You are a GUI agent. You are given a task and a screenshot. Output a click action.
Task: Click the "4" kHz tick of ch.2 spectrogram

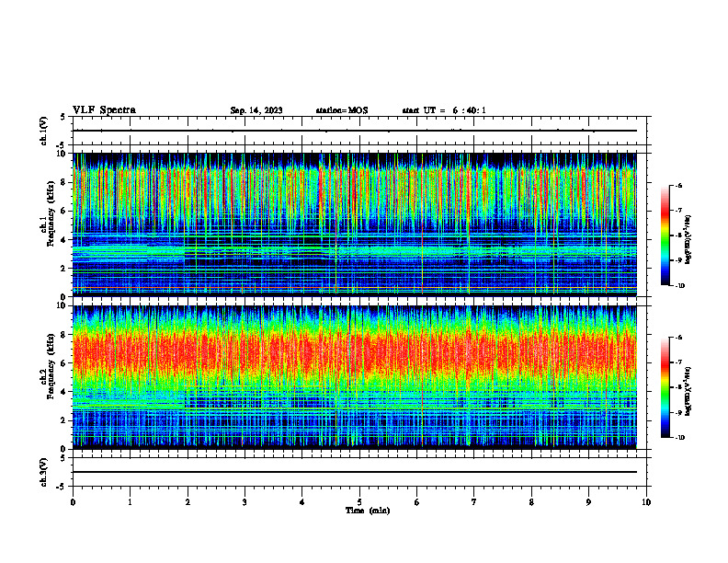point(64,392)
